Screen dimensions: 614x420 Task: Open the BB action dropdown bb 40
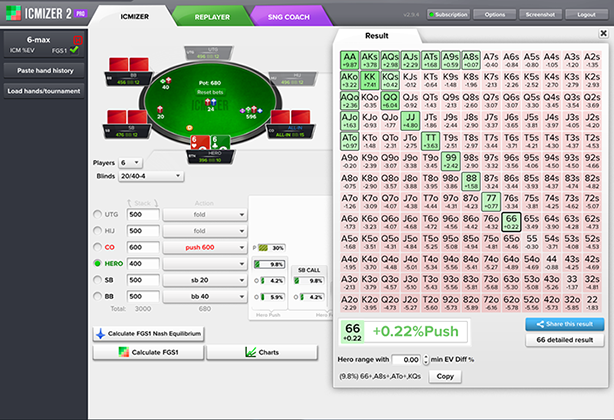[x=205, y=297]
